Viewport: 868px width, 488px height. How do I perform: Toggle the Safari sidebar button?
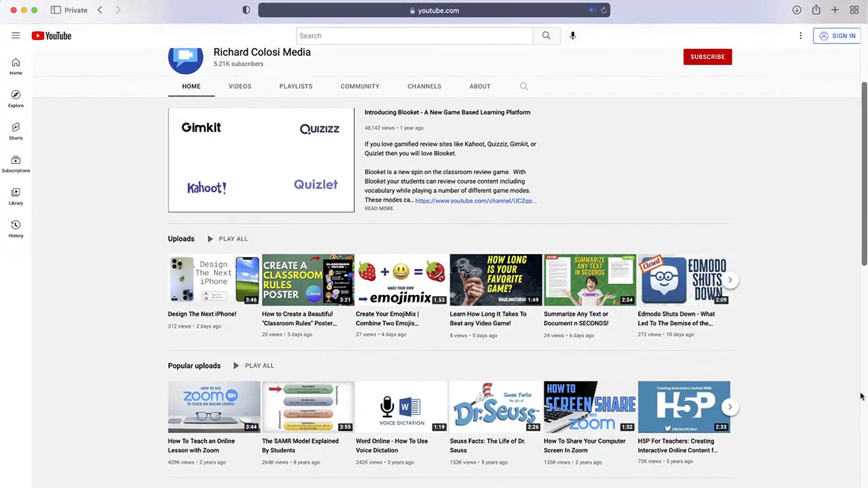tap(56, 10)
